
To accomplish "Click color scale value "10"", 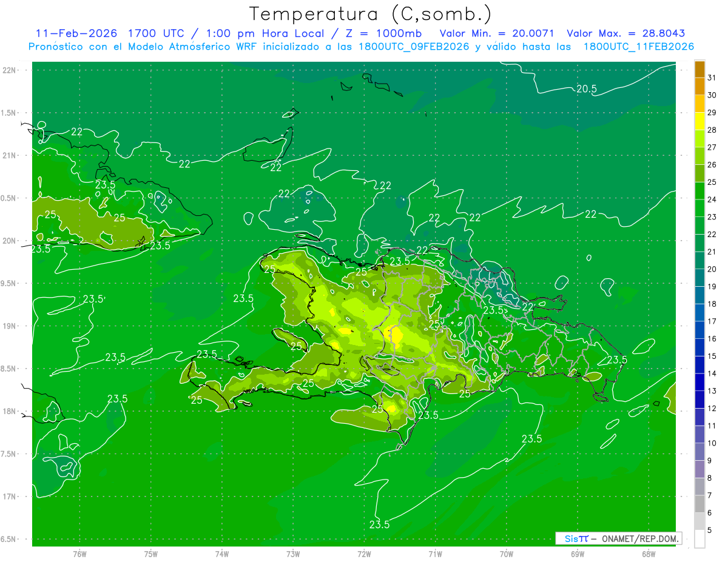I will (x=712, y=443).
